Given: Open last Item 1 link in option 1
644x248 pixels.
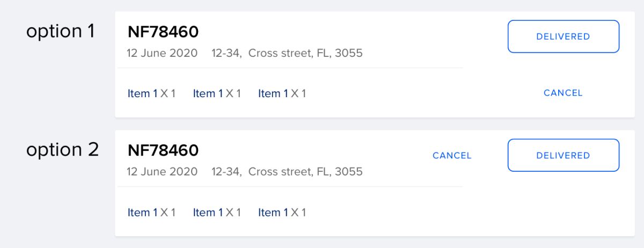Looking at the screenshot, I should click(273, 94).
